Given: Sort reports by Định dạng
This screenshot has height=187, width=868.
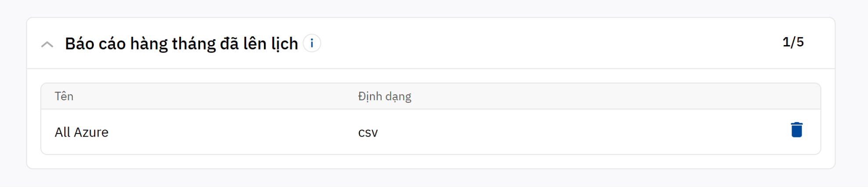Looking at the screenshot, I should pyautogui.click(x=385, y=96).
